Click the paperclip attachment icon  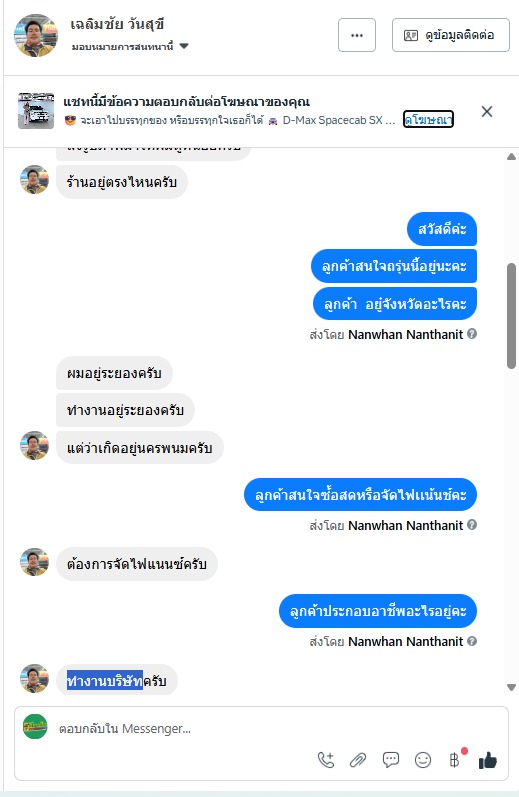(358, 760)
